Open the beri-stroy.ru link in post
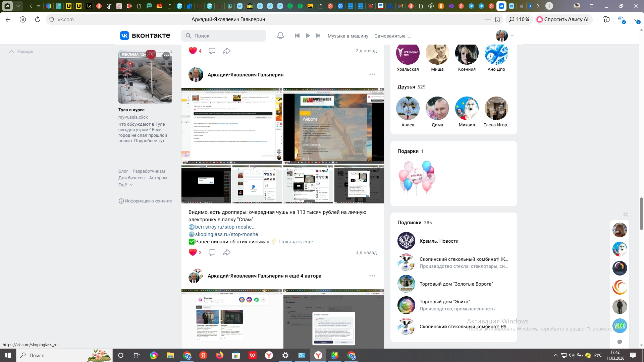 pos(225,227)
